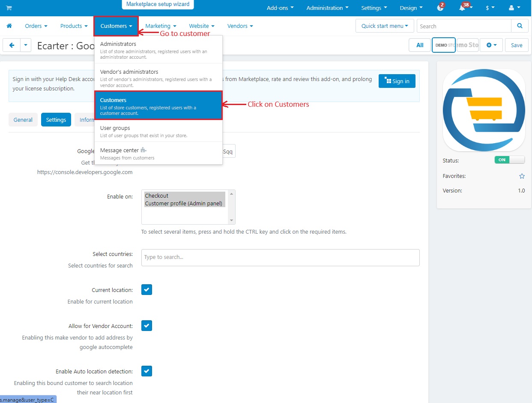Screen dimensions: 532x403
Task: Click the search magnifier button
Action: pyautogui.click(x=520, y=26)
